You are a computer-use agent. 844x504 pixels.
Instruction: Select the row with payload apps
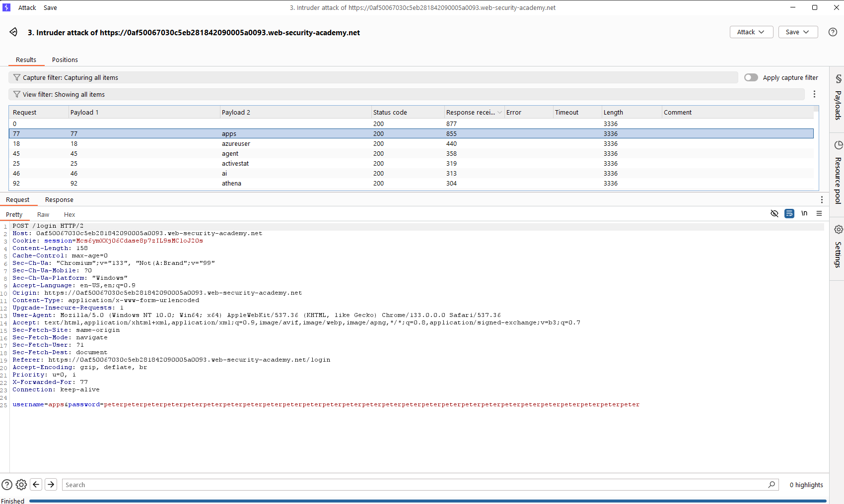pos(411,134)
